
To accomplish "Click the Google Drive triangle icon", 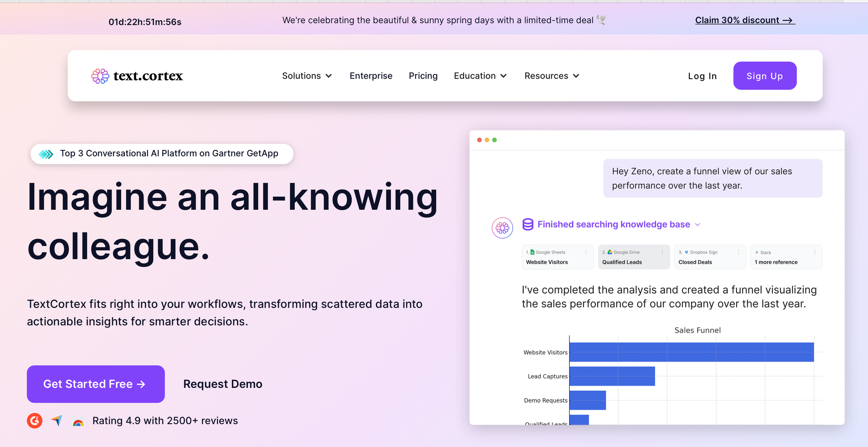I will pos(610,252).
